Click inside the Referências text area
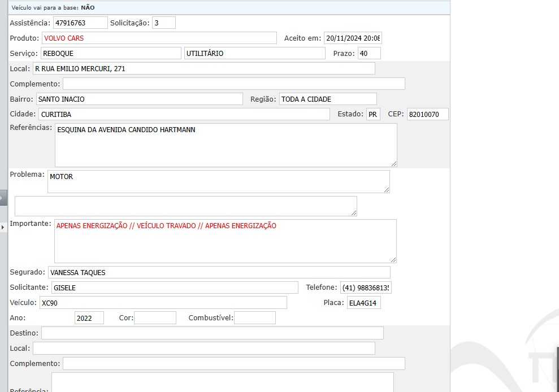The image size is (559, 392). (226, 145)
